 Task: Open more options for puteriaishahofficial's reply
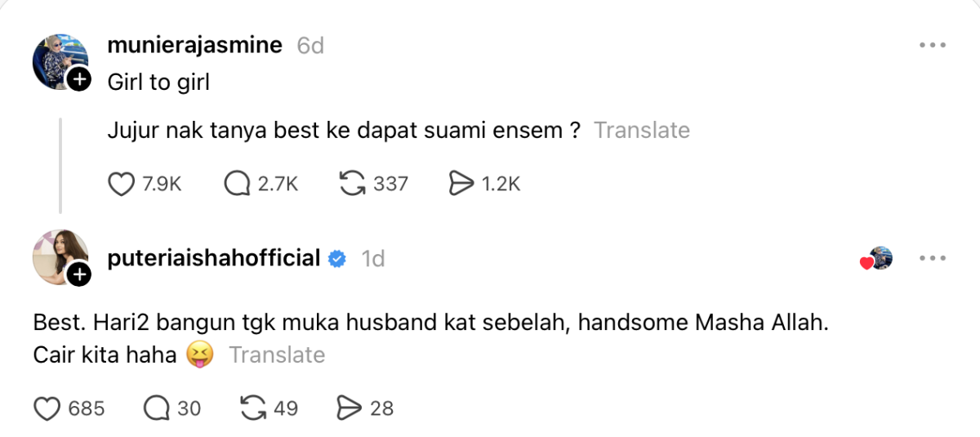click(932, 259)
